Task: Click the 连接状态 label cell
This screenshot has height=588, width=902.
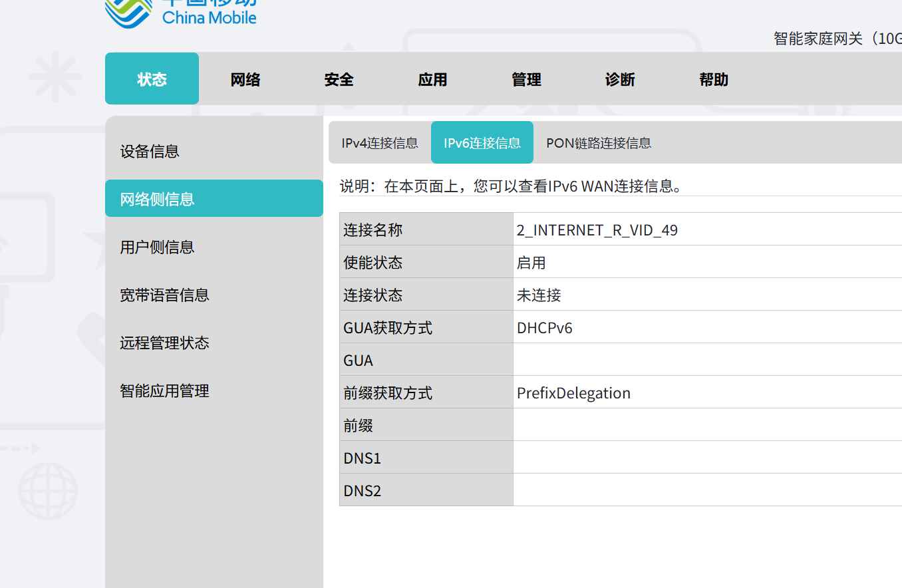Action: 426,295
